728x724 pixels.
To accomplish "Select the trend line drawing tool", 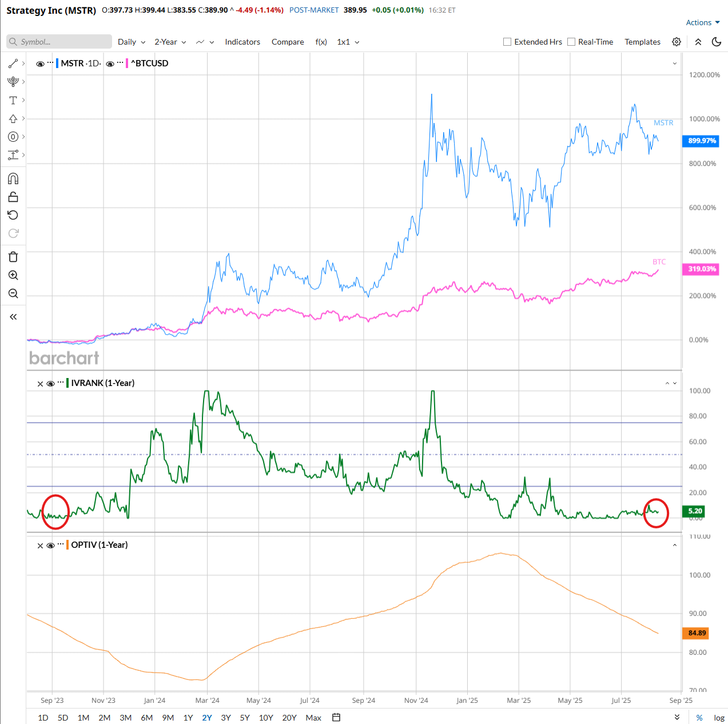I will (x=13, y=63).
